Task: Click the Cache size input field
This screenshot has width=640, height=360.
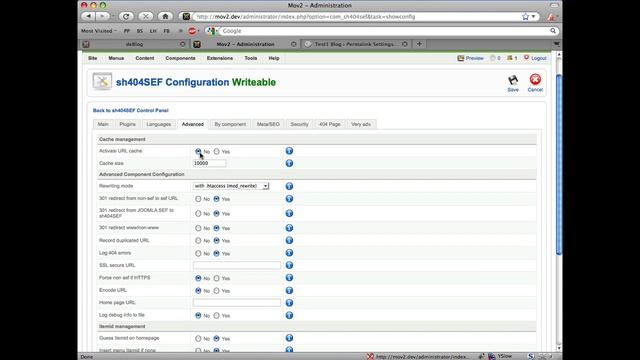Action: coord(209,163)
